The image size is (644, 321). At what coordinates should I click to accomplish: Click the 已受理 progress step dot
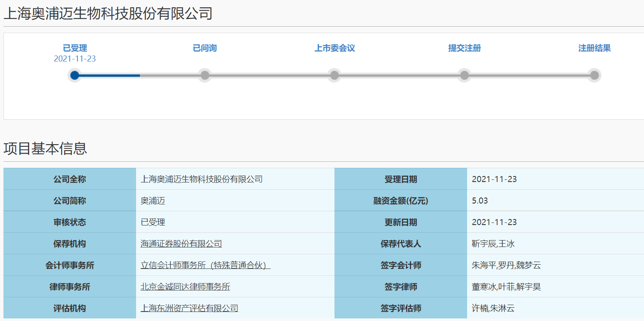75,75
